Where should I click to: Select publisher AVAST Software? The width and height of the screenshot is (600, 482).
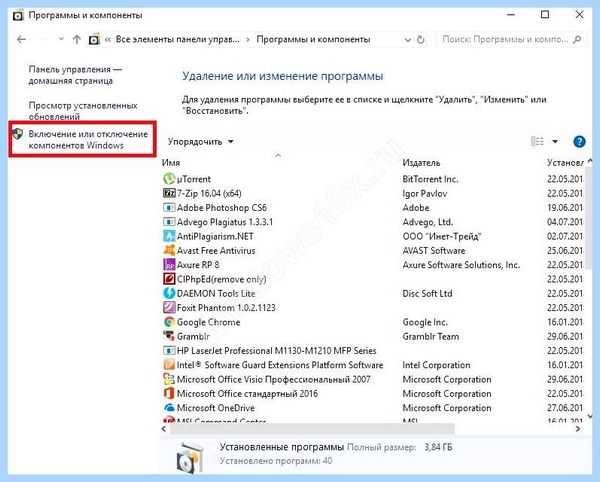point(434,251)
